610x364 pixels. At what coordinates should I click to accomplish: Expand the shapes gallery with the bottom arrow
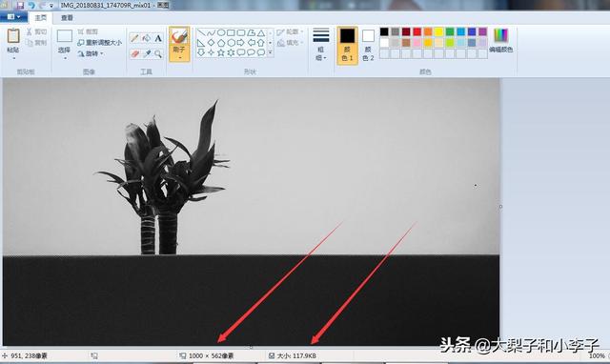(x=271, y=52)
